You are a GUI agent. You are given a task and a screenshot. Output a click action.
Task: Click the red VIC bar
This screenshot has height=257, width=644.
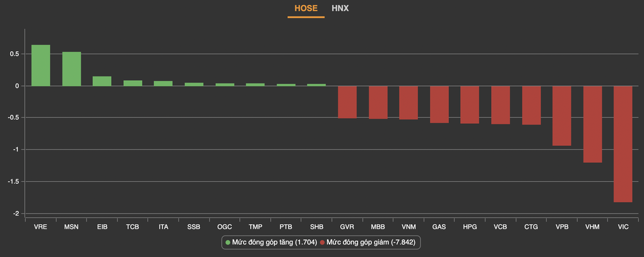tap(623, 143)
